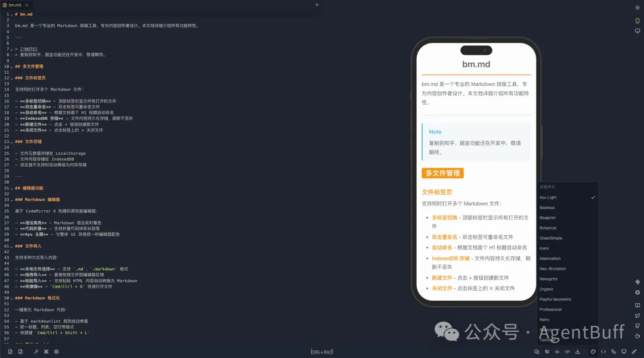Click the '## 多文件管理' heading in editor
The width and height of the screenshot is (644, 358).
[29, 67]
